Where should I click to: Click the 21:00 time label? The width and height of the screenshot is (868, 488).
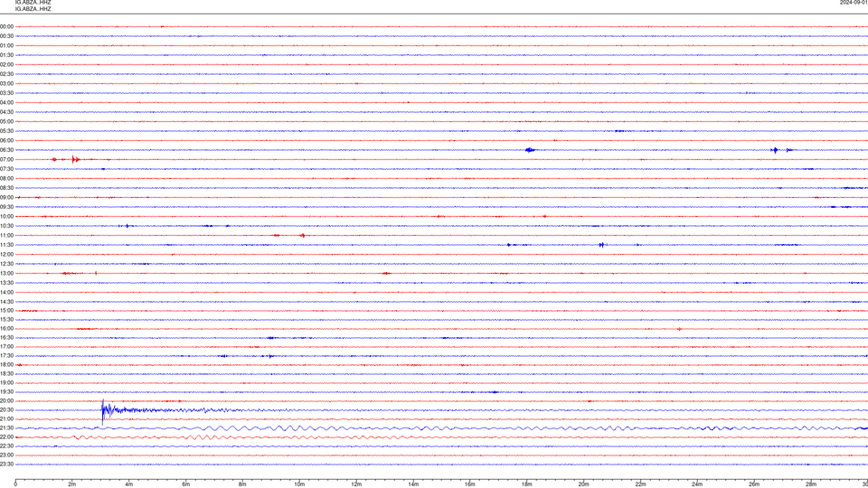(6, 418)
